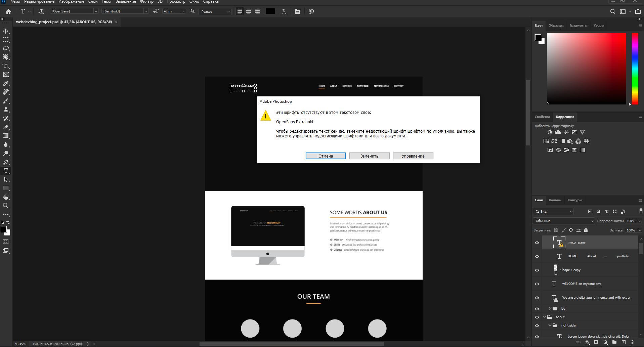Click the Заменить button in dialog
The width and height of the screenshot is (644, 347).
point(369,156)
